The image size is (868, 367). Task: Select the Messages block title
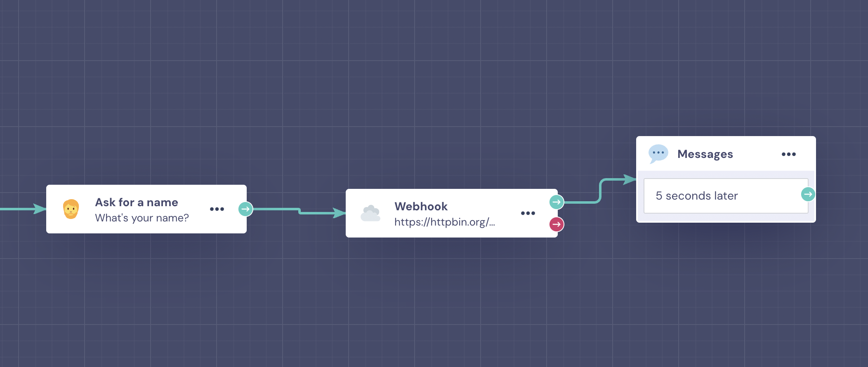705,154
